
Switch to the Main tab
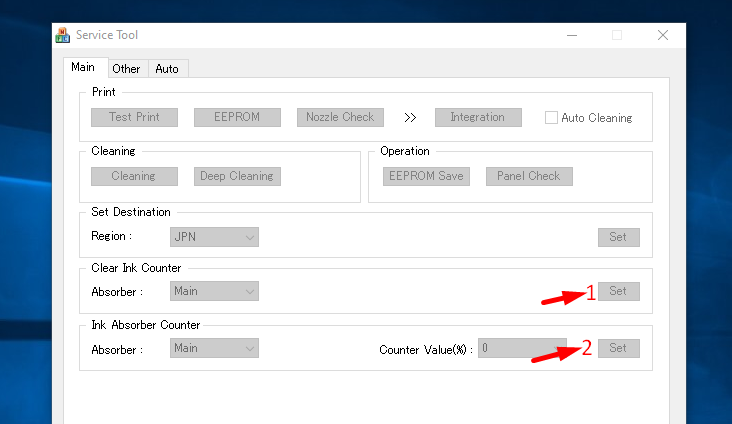click(x=85, y=67)
